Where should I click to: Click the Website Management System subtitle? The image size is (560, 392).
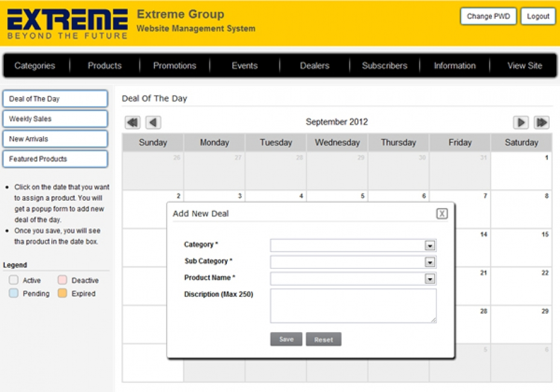coord(196,28)
